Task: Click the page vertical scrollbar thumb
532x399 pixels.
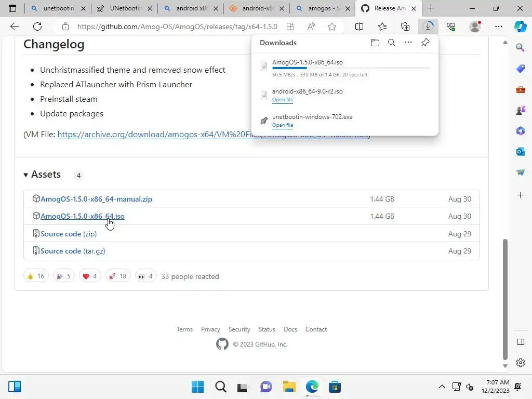Action: click(505, 299)
